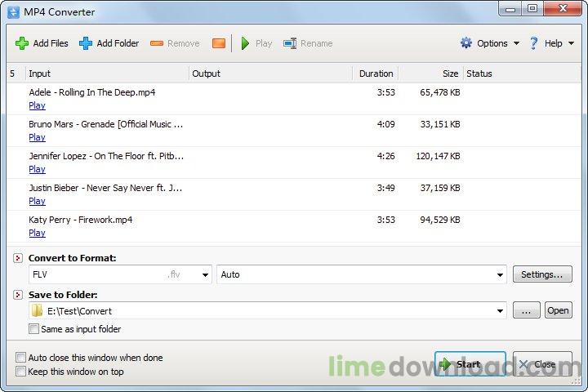Click the 3:49 duration value

tap(385, 189)
